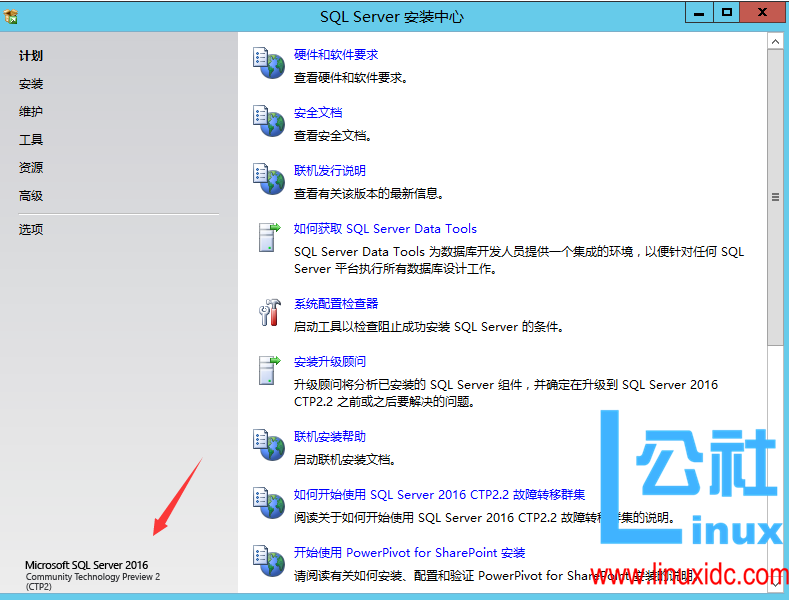Click the wrench and hammer icon for 系统配置检查器
Viewport: 789px width, 600px height.
[x=270, y=312]
